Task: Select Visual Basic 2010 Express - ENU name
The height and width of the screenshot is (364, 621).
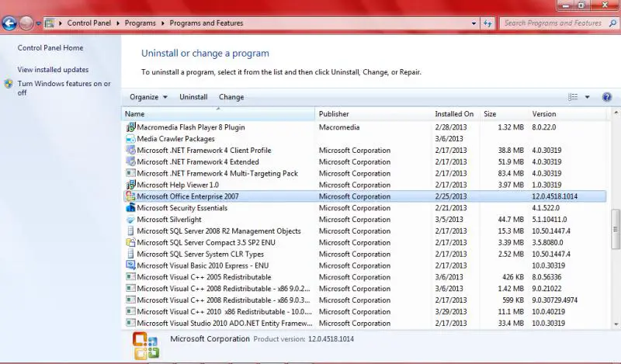Action: pyautogui.click(x=203, y=265)
